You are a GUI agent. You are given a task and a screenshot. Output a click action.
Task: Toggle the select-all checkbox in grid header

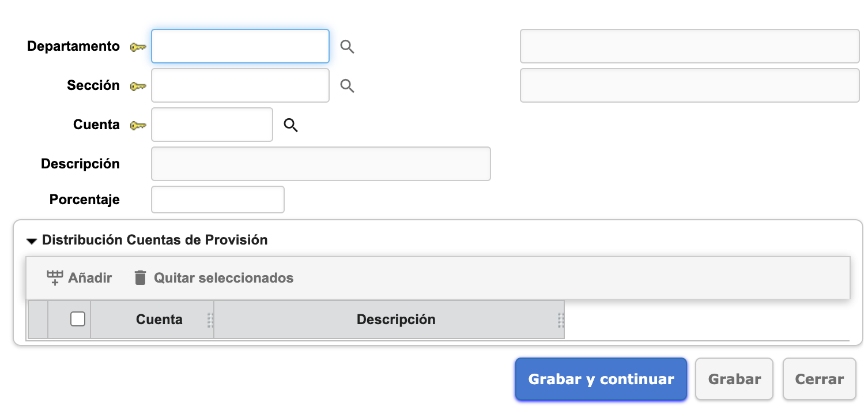coord(78,319)
